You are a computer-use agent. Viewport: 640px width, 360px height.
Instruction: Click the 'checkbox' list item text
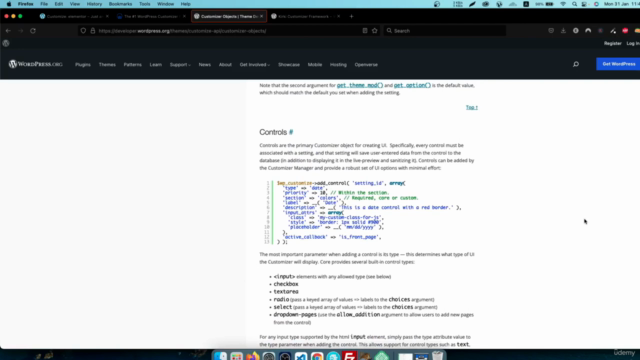point(286,284)
